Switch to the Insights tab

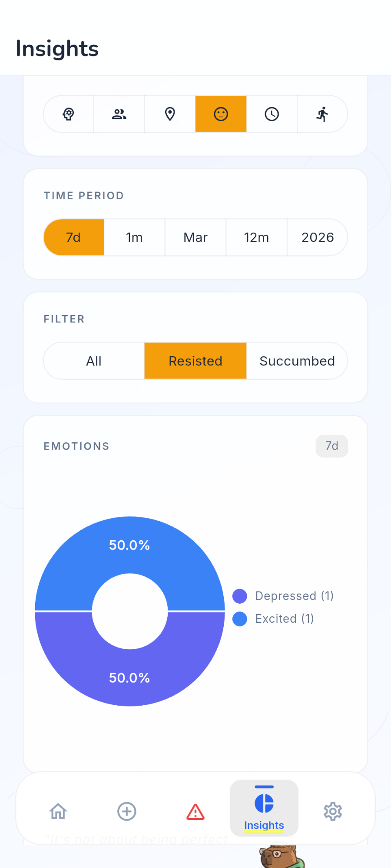click(264, 807)
